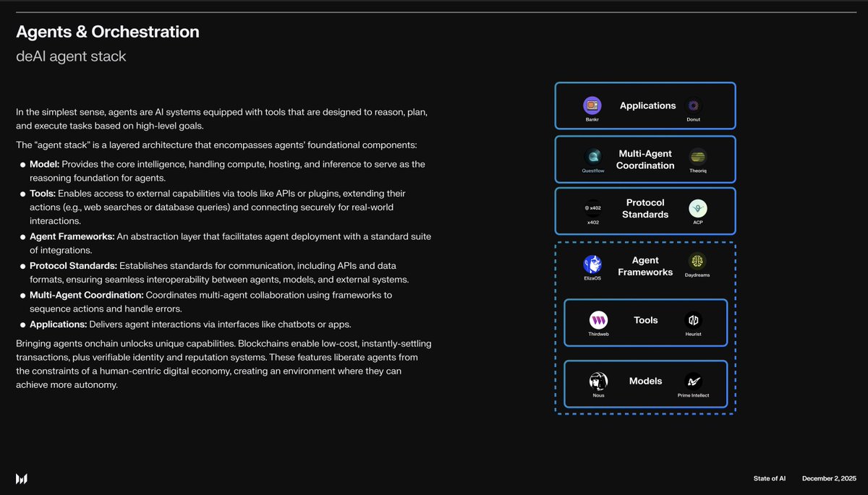
Task: Open the Nous models icon
Action: (597, 379)
